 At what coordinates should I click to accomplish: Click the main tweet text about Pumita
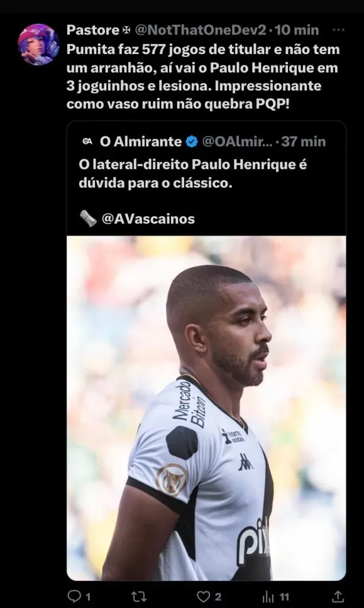(x=203, y=77)
